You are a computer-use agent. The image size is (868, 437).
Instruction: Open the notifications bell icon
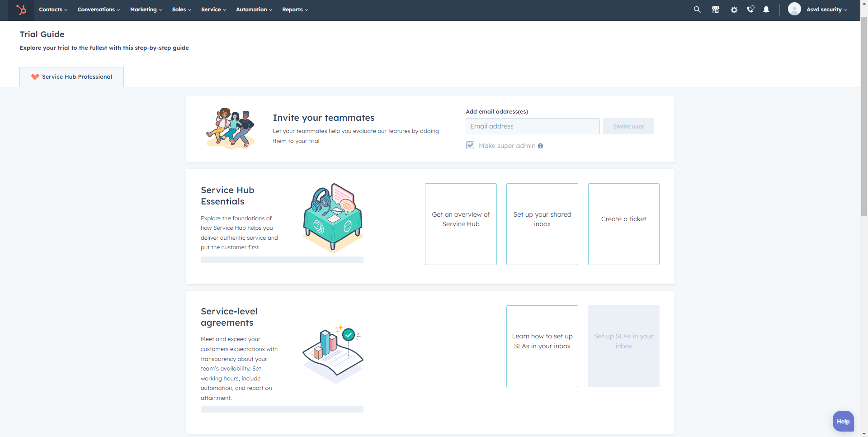coord(766,9)
